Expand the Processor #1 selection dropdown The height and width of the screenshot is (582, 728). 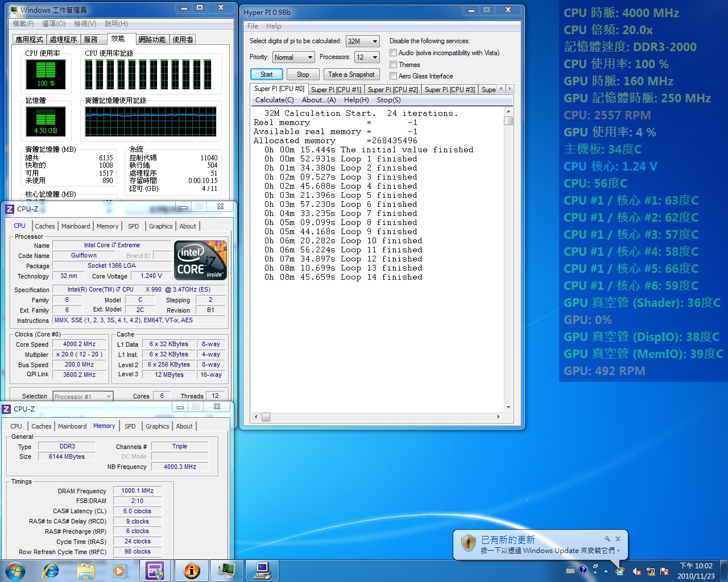click(x=83, y=396)
